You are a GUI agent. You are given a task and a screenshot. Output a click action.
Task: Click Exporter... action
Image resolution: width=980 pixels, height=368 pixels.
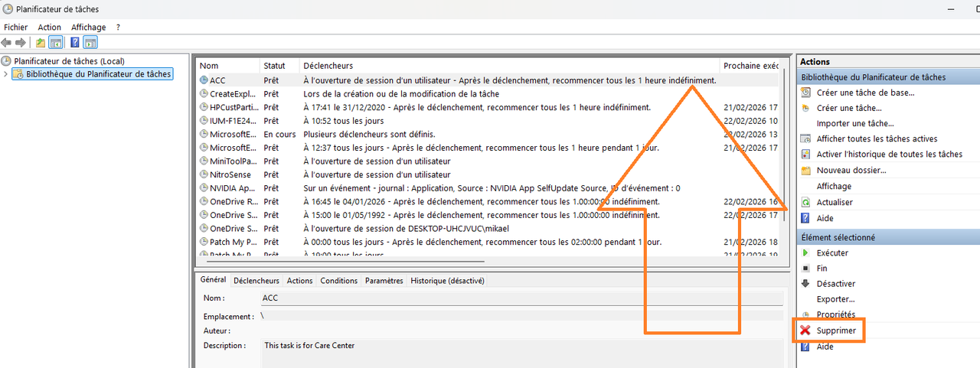(836, 299)
